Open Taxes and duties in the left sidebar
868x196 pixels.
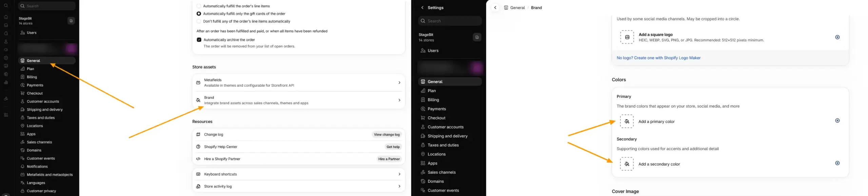(47, 118)
